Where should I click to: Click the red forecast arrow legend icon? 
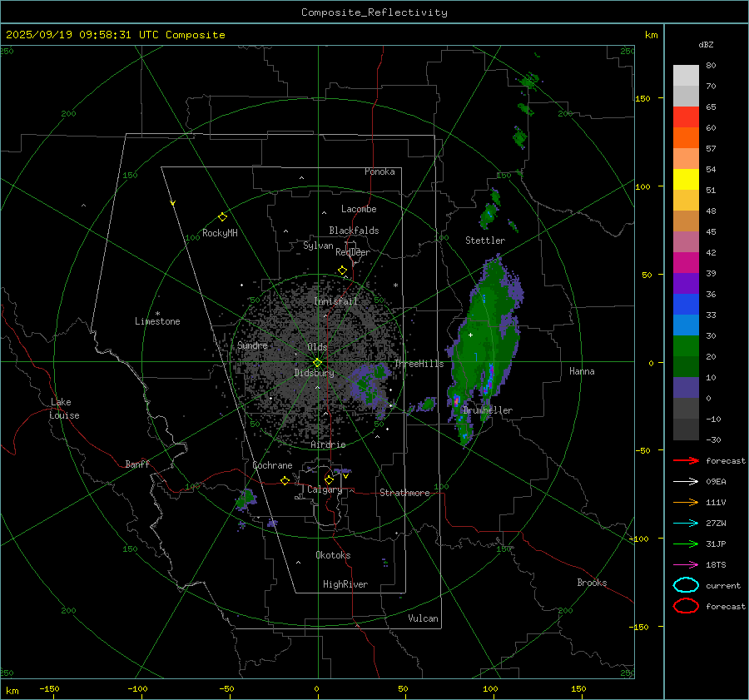[686, 460]
